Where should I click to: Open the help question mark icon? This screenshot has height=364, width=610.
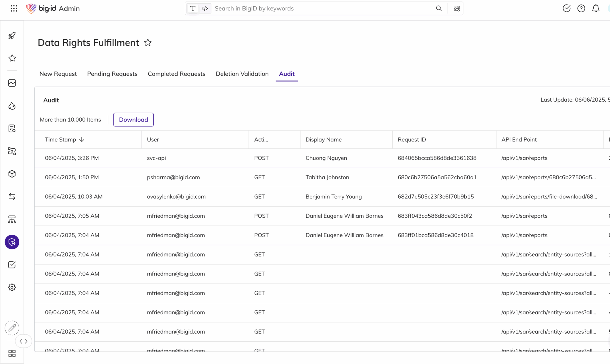[581, 8]
